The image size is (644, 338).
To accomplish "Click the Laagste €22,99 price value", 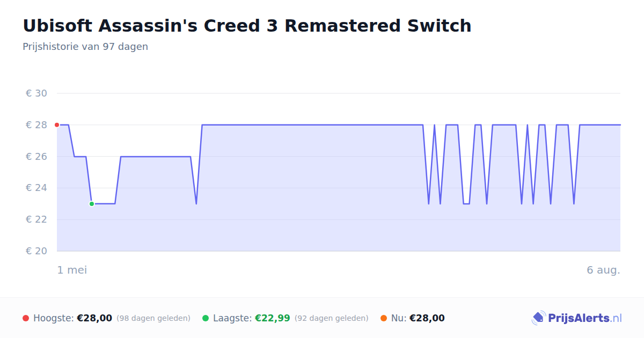I will click(273, 318).
